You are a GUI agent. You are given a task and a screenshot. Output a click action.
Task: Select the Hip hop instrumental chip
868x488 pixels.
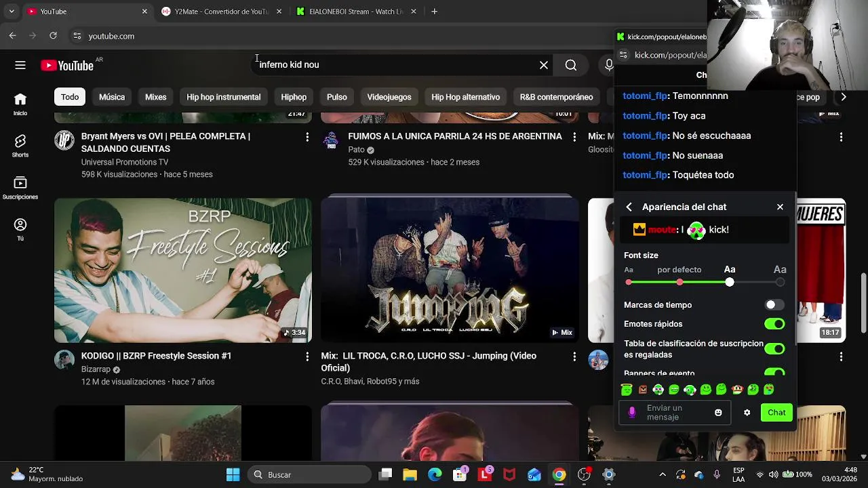pos(224,97)
